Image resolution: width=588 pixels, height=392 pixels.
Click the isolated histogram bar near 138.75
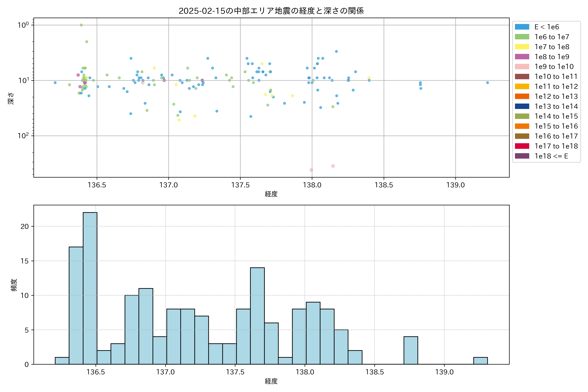pos(410,351)
